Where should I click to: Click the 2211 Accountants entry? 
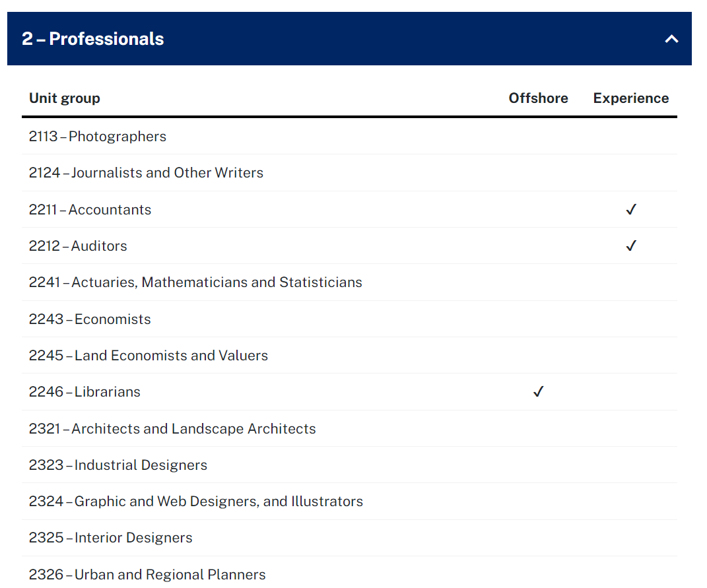90,210
